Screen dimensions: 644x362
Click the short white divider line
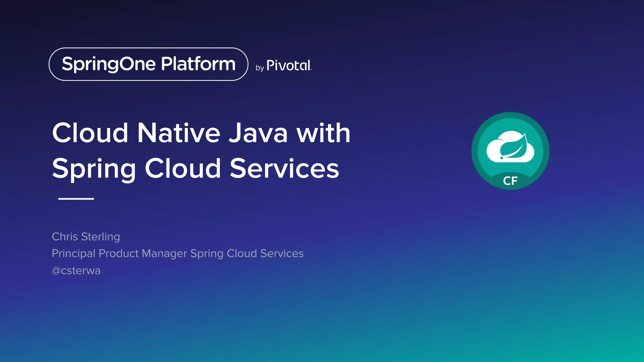click(x=76, y=199)
